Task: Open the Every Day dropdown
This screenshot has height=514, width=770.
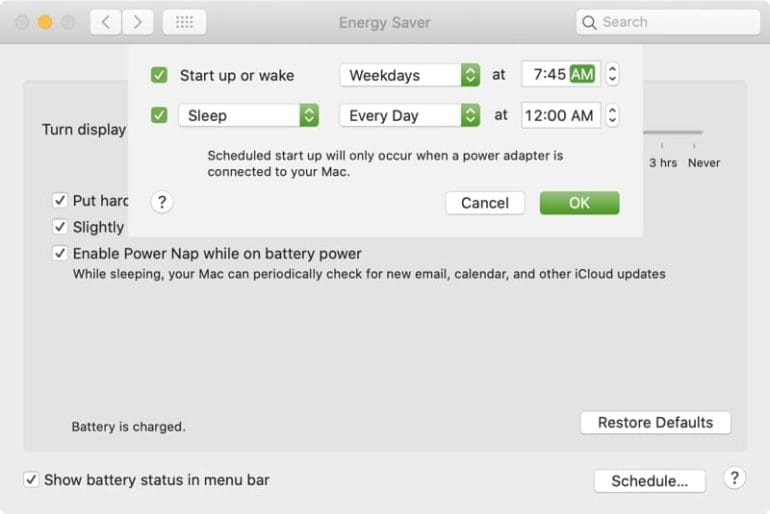Action: (410, 115)
